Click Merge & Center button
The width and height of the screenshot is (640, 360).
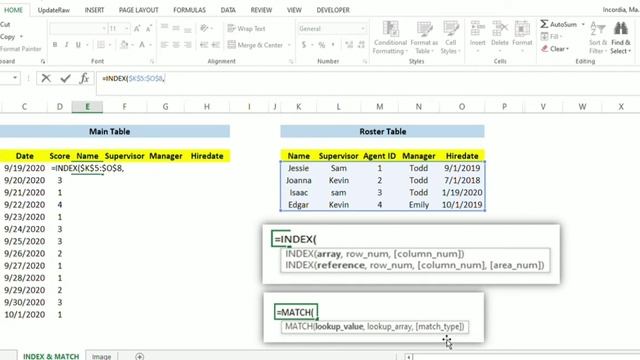pyautogui.click(x=255, y=44)
